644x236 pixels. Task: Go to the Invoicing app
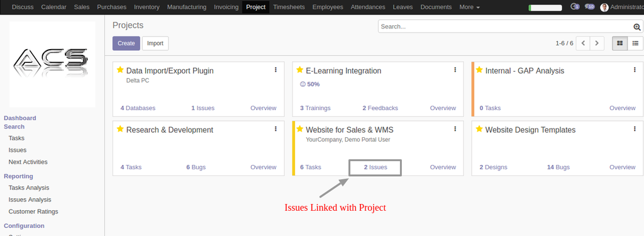pyautogui.click(x=226, y=7)
